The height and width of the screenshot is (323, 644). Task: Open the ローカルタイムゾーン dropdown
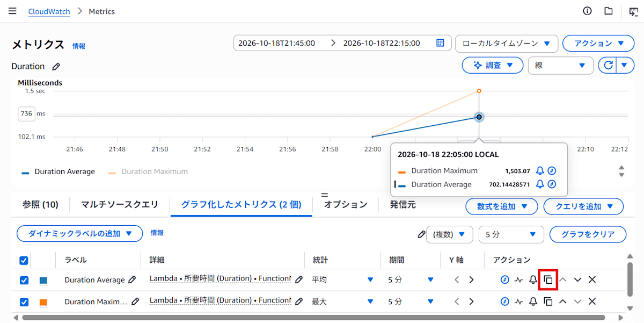coord(507,43)
